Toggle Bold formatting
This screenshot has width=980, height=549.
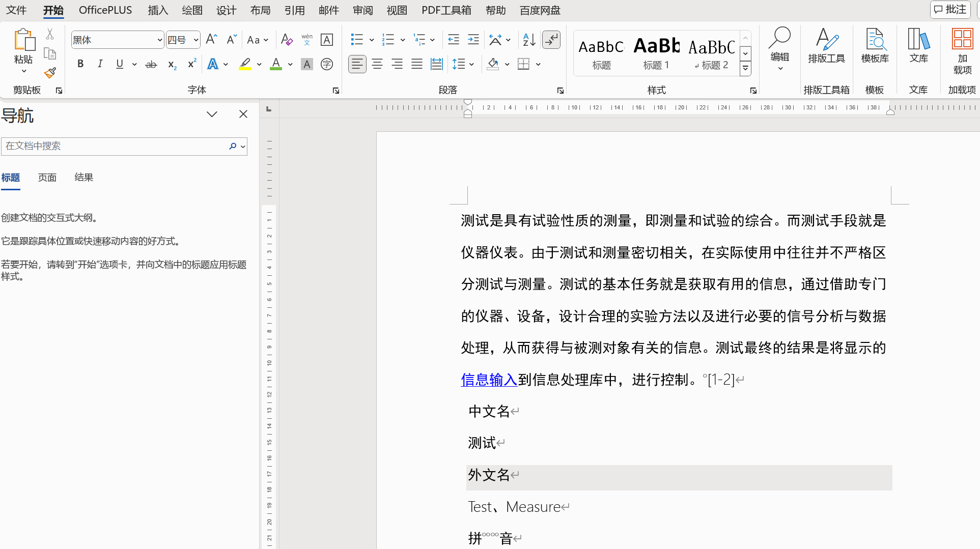coord(80,64)
